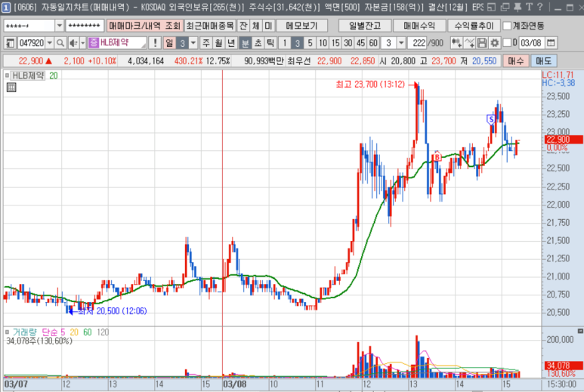This screenshot has height=392, width=584.
Task: Switch to the 일별잔고 tab
Action: point(364,26)
